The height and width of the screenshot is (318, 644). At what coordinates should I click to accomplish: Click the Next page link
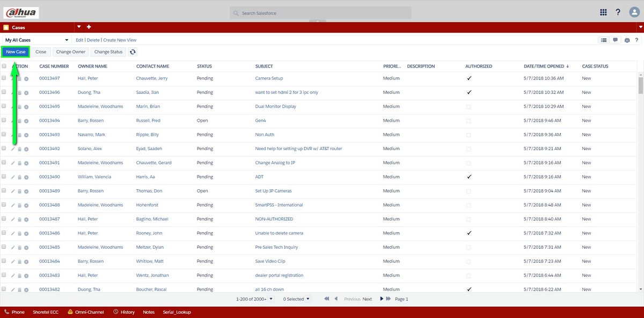(367, 299)
